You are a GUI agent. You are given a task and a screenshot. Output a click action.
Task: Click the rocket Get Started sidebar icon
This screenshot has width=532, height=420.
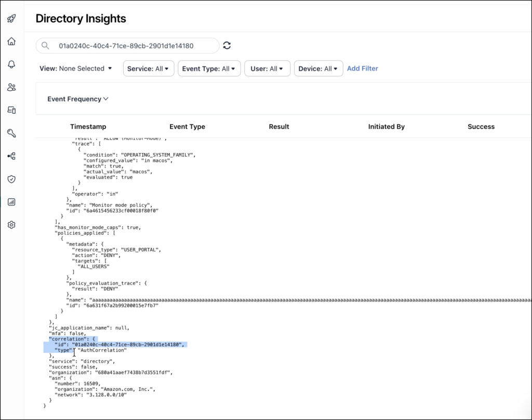[x=11, y=18]
